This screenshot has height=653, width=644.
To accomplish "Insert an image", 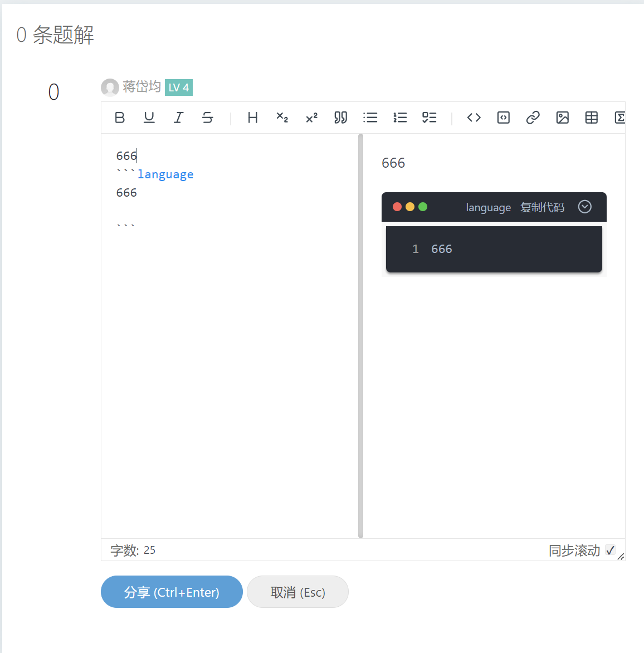I will [562, 118].
